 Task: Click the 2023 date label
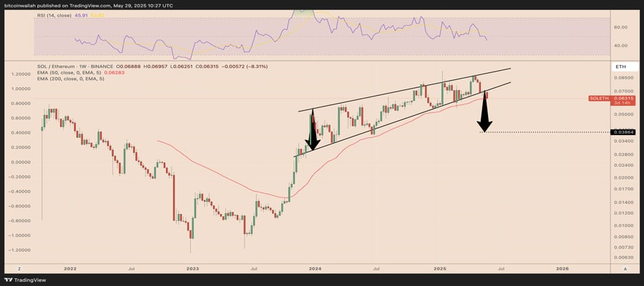[192, 269]
